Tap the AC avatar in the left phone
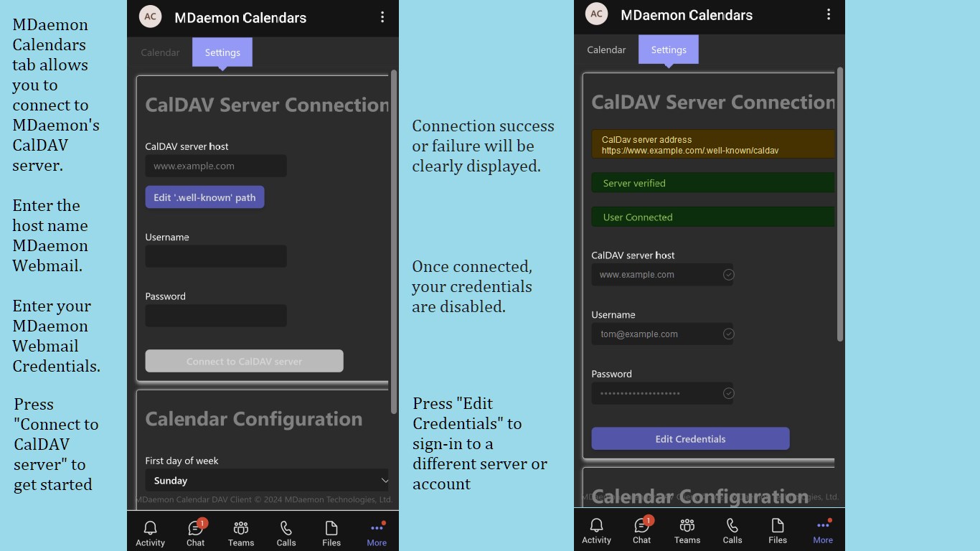 (x=150, y=17)
